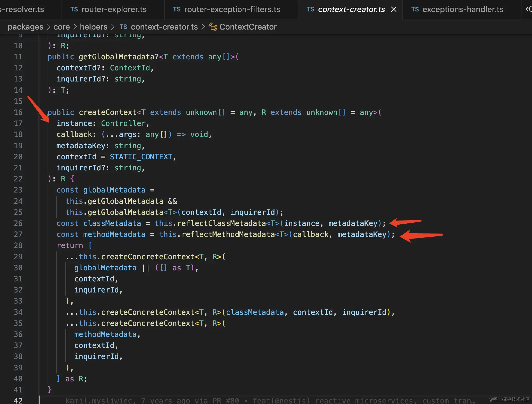Click the navigate back arrow at top right
Screen dimensions: 532x404
pyautogui.click(x=528, y=9)
